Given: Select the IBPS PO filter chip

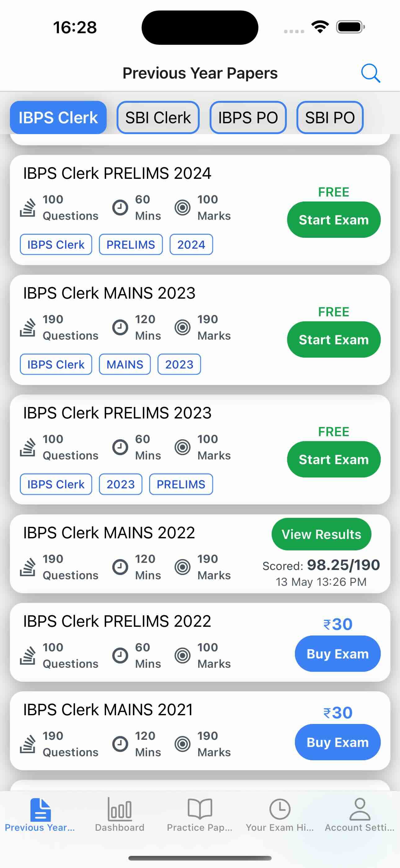Looking at the screenshot, I should [248, 118].
